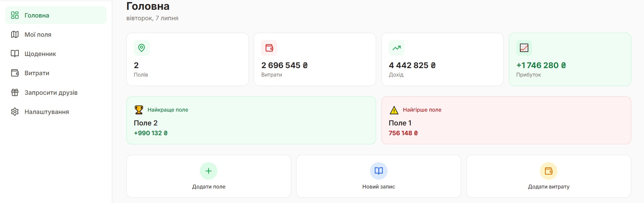This screenshot has height=203, width=644.
Task: Click the Дохід label
Action: (396, 75)
